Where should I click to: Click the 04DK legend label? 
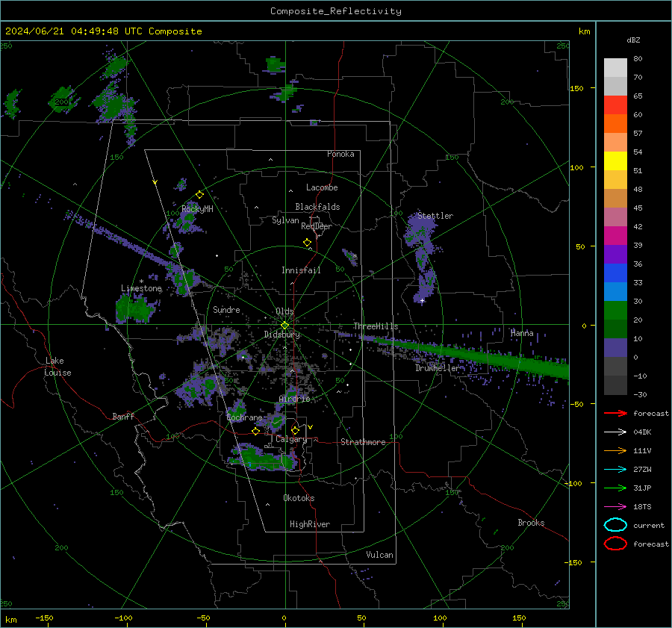click(642, 432)
